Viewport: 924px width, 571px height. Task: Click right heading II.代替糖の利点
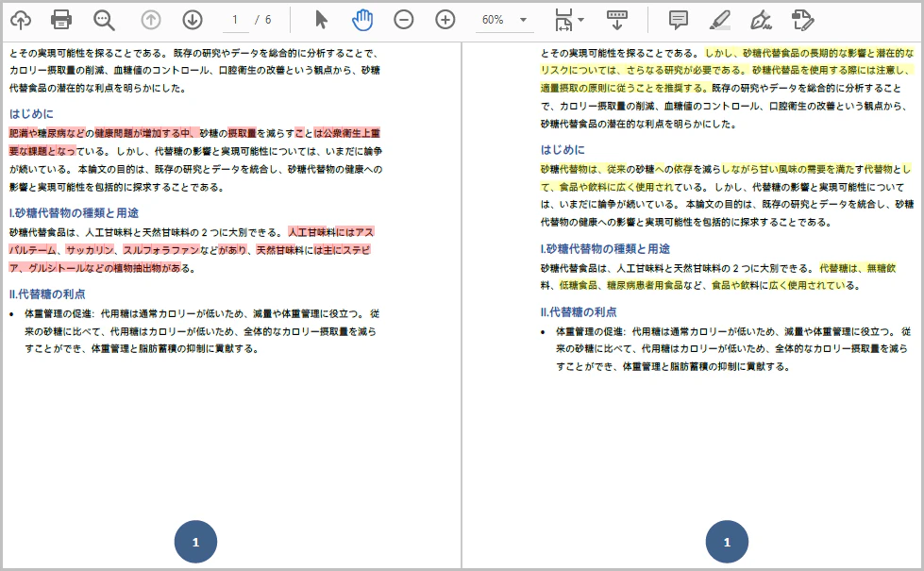[x=579, y=311]
